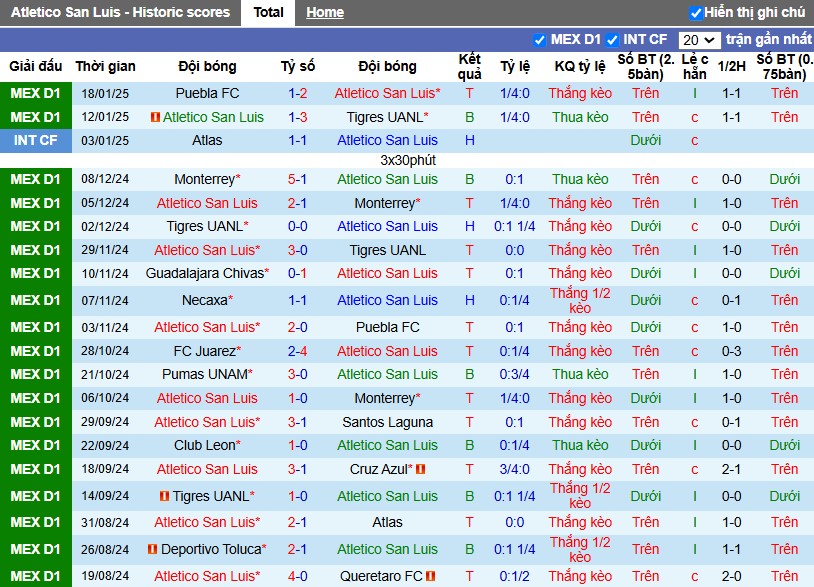Click the 0:1/2 odds on 19/08/24
The image size is (814, 587).
click(x=514, y=576)
